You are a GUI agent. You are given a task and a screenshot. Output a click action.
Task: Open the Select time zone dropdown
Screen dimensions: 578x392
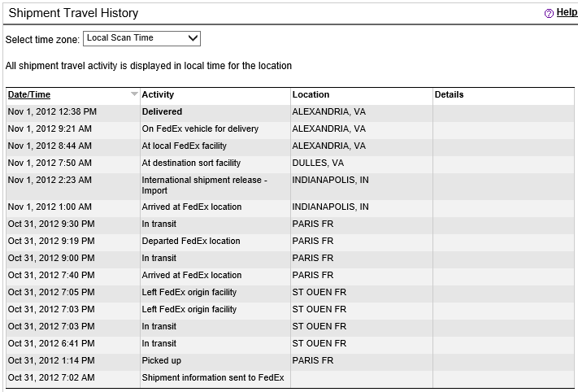141,38
